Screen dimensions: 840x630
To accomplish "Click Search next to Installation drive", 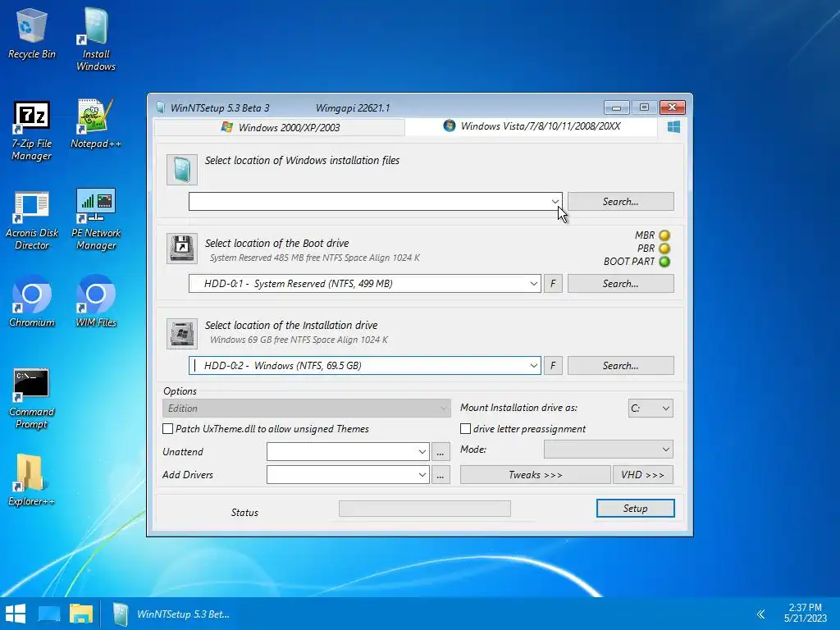I will 621,365.
